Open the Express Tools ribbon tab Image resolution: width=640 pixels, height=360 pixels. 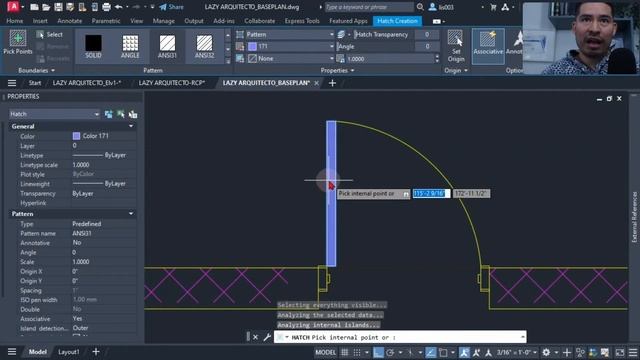tap(302, 21)
